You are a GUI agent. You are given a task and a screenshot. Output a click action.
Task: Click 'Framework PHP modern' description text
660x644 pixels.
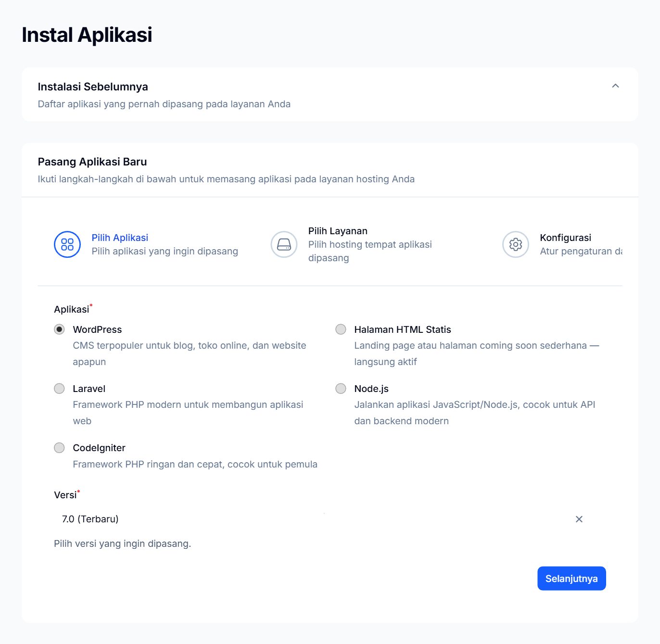tap(188, 413)
